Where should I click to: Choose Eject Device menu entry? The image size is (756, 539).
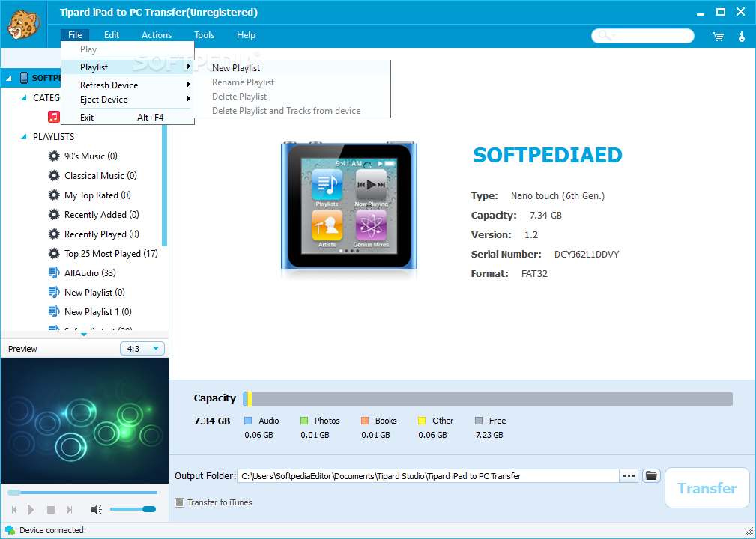[127, 100]
